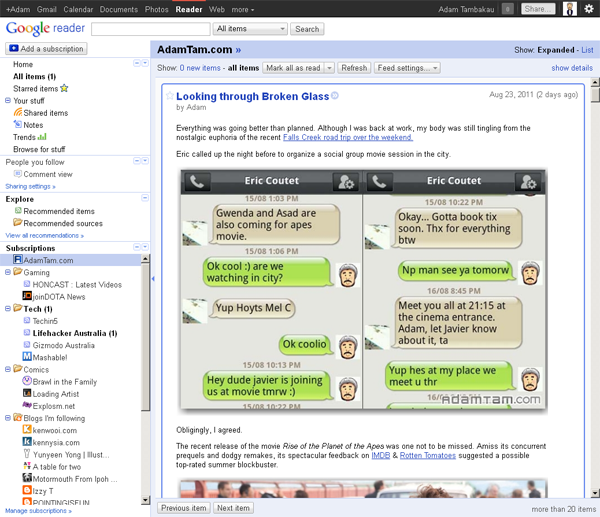Viewport: 600px width, 517px height.
Task: Open Feed settings dropdown
Action: coord(407,68)
